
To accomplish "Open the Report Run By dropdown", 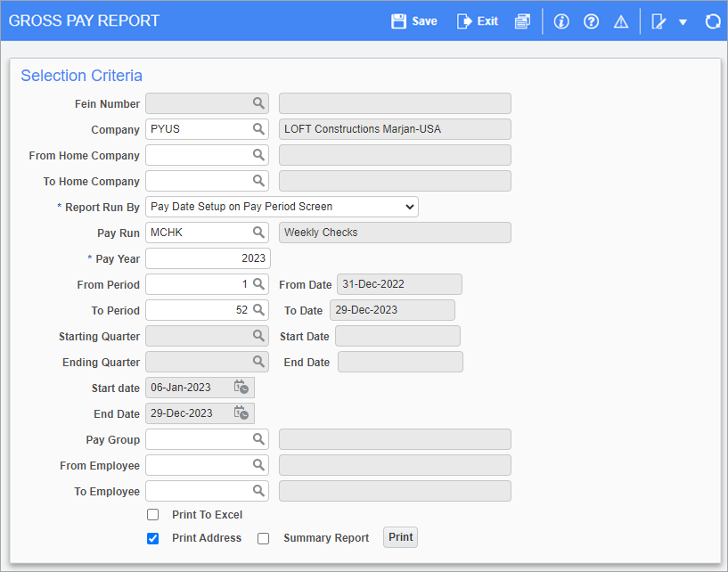I will [282, 207].
